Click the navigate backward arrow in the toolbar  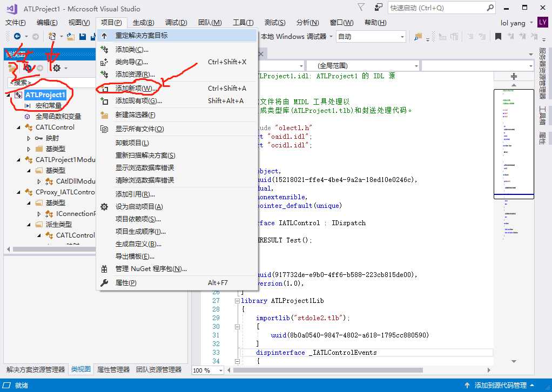tap(17, 36)
